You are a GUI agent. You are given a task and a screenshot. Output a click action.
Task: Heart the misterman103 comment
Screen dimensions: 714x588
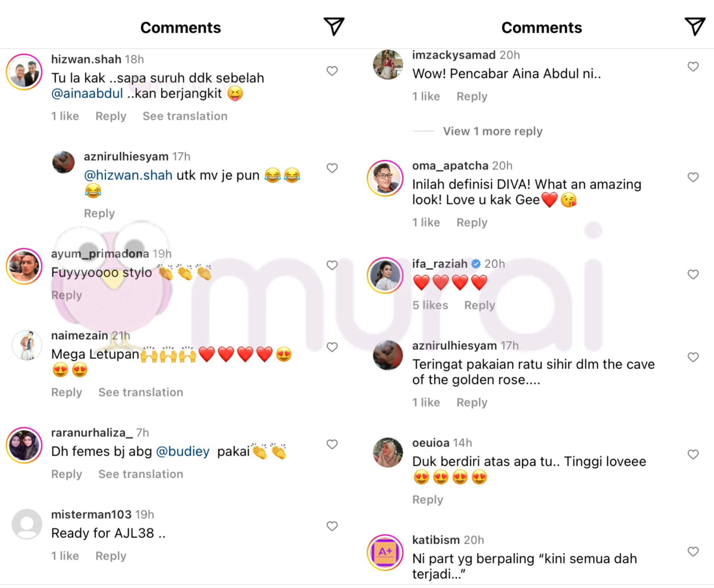pyautogui.click(x=332, y=526)
